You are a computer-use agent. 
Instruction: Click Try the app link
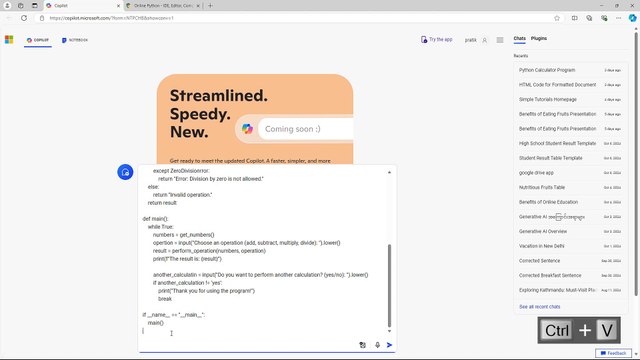click(x=436, y=40)
